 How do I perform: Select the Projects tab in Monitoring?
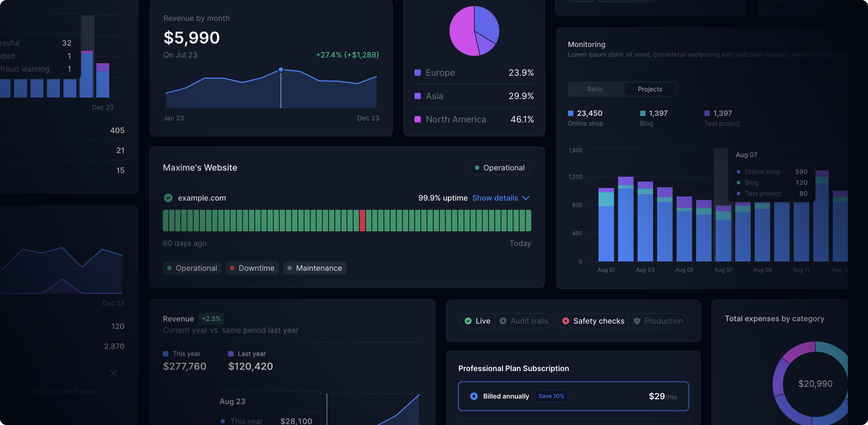point(650,89)
